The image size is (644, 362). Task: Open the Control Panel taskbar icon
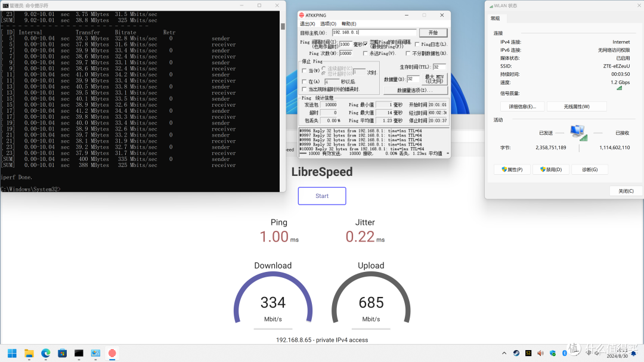pyautogui.click(x=95, y=353)
